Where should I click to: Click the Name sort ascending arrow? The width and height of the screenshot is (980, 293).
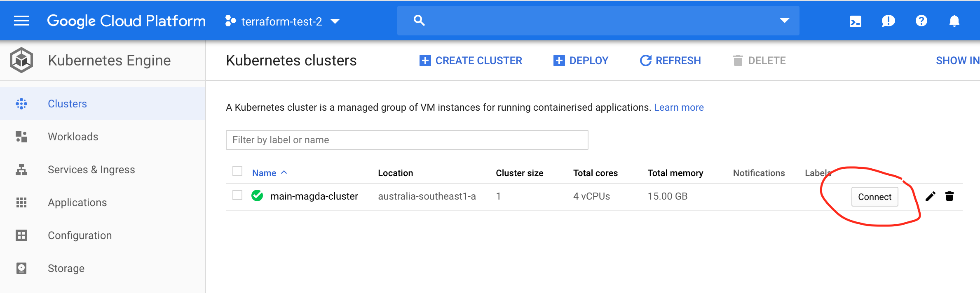[284, 172]
